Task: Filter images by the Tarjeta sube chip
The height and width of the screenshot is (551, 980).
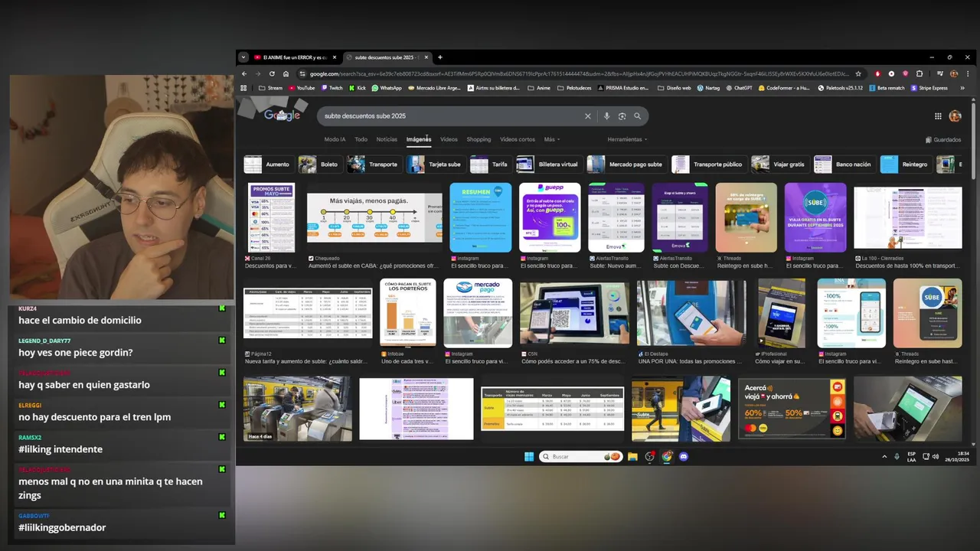Action: tap(435, 165)
